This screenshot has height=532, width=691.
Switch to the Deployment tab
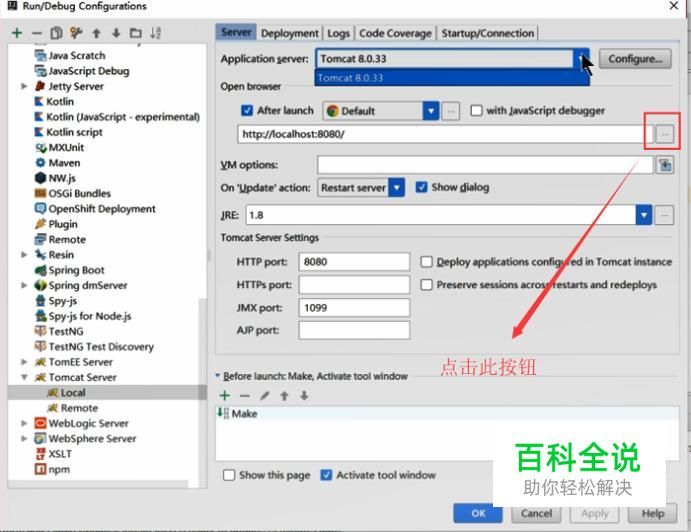[290, 33]
